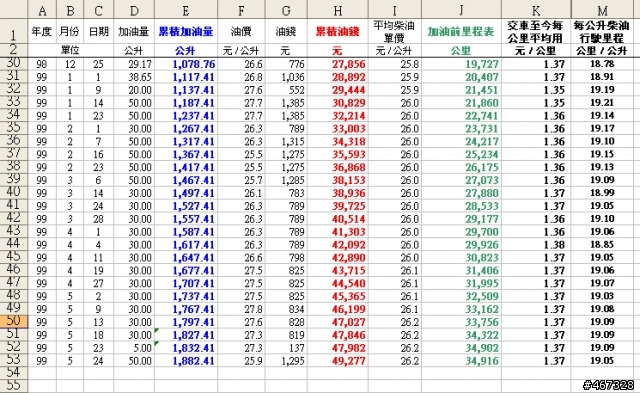The height and width of the screenshot is (393, 640).
Task: Select column header A
Action: pos(42,10)
